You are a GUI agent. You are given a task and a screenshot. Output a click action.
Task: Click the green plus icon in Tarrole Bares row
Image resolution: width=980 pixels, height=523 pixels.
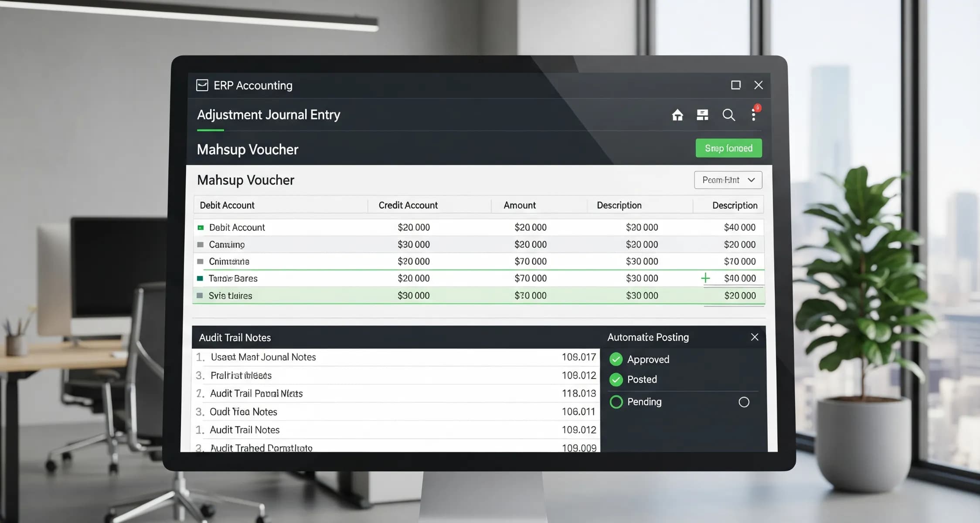click(705, 278)
